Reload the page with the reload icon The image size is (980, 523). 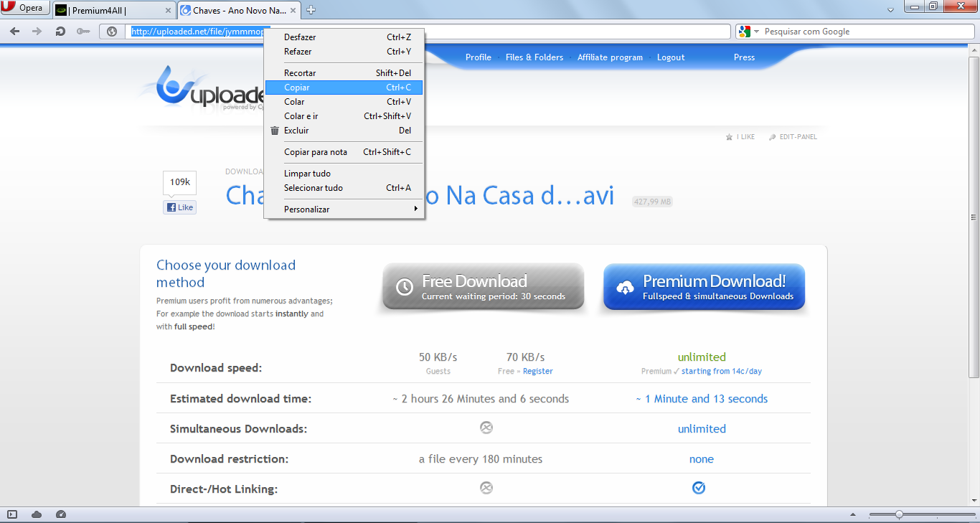pyautogui.click(x=60, y=32)
